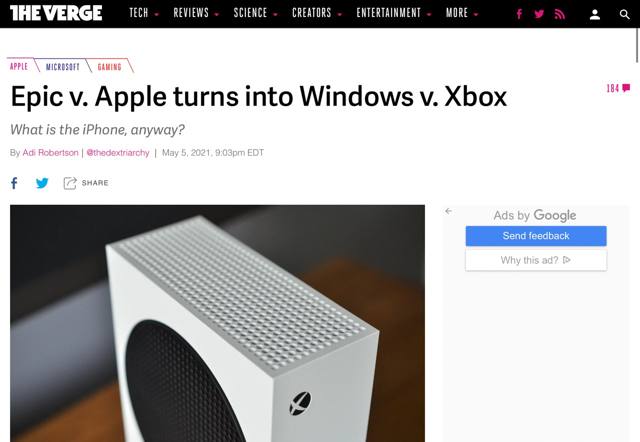Select the Microsoft category tab

62,67
